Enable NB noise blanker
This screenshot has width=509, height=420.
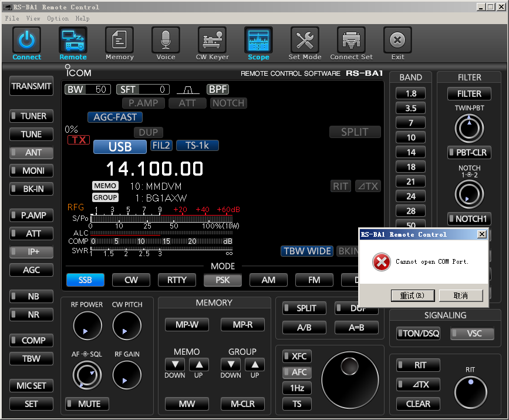tap(32, 296)
